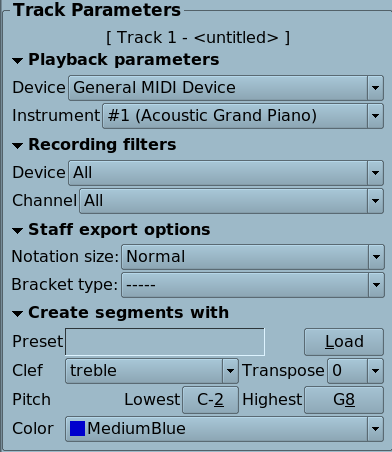Open the Color dropdown arrow
This screenshot has width=392, height=452.
375,429
